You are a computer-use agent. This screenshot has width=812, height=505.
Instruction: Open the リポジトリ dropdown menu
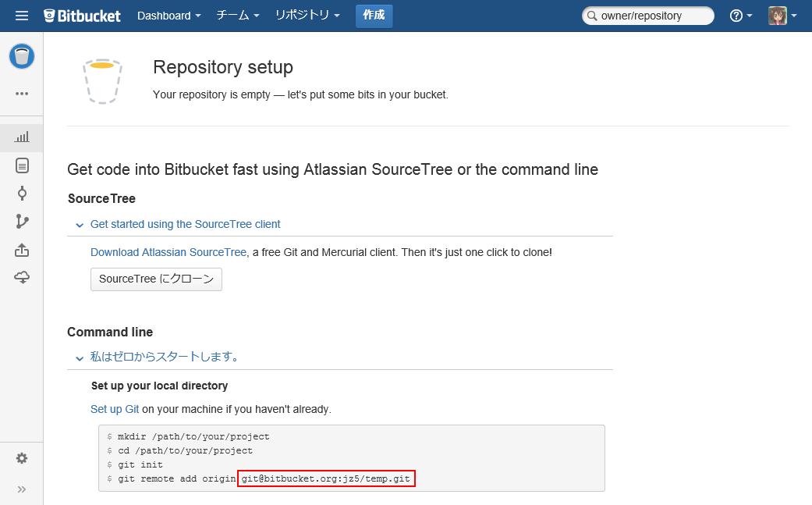pyautogui.click(x=307, y=16)
